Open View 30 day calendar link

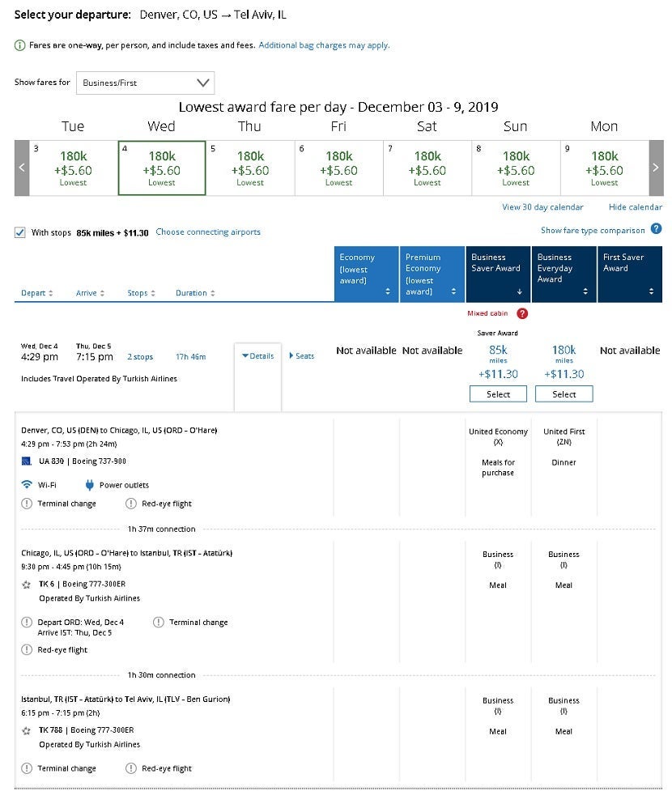click(x=542, y=207)
